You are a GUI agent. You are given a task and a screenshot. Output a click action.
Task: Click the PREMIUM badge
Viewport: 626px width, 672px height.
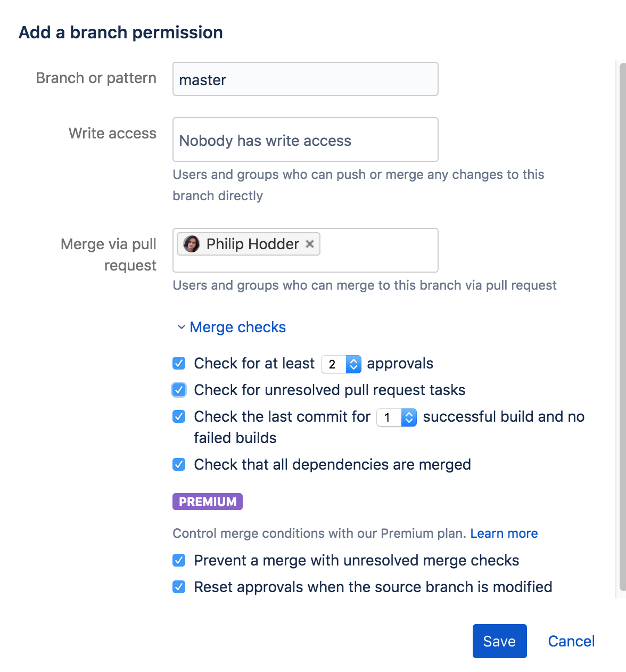coord(207,501)
